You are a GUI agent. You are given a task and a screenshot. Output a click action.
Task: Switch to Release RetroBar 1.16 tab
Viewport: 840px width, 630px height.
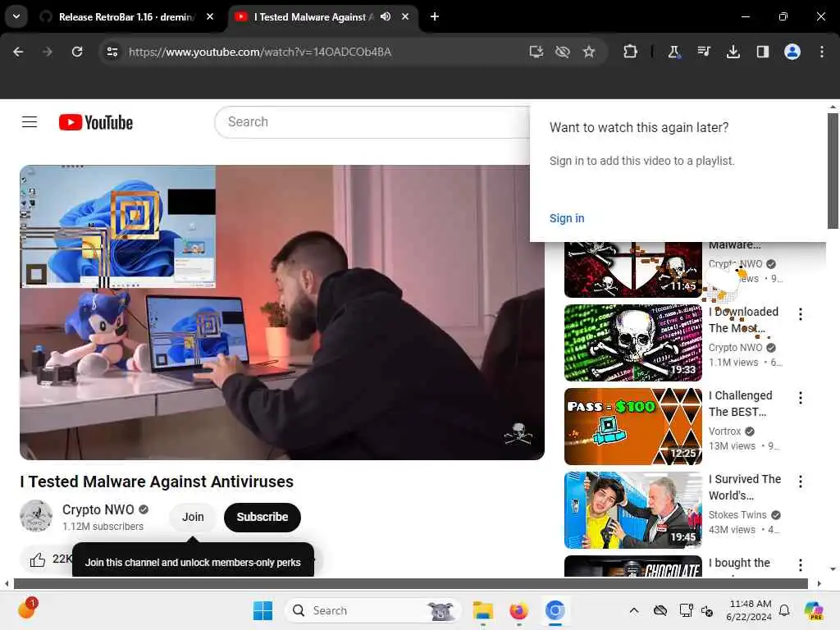click(126, 17)
